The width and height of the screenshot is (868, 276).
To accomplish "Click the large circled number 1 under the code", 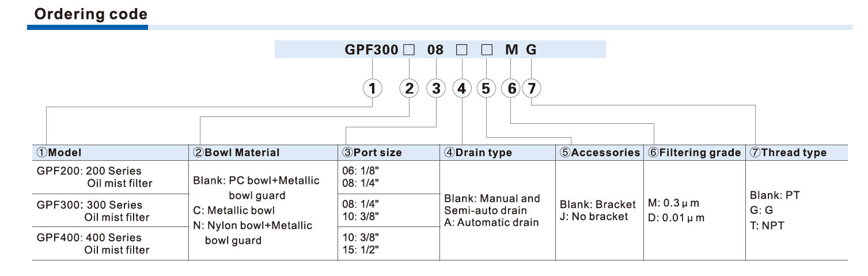I will coord(373,89).
